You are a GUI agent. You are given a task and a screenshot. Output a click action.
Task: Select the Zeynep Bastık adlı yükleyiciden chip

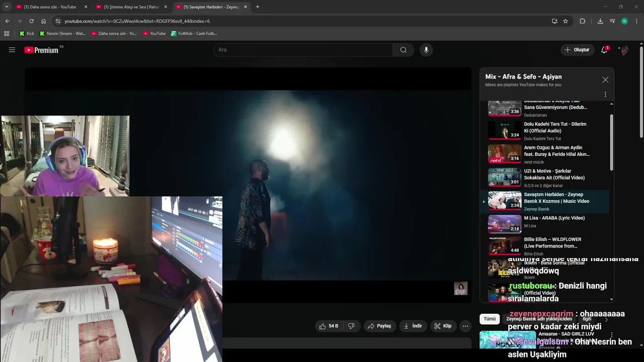[x=539, y=319]
